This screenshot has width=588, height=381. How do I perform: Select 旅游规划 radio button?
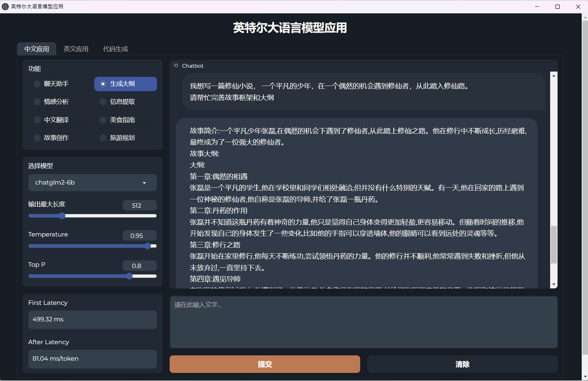tap(103, 138)
